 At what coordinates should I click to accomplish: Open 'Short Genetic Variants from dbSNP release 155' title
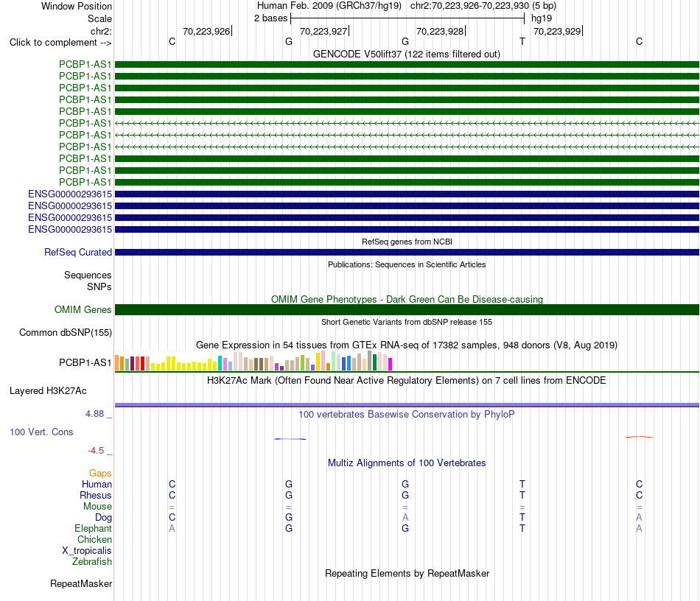pos(407,322)
